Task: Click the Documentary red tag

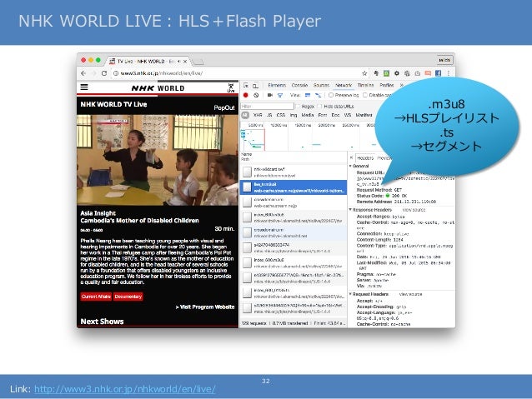Action: pos(128,297)
